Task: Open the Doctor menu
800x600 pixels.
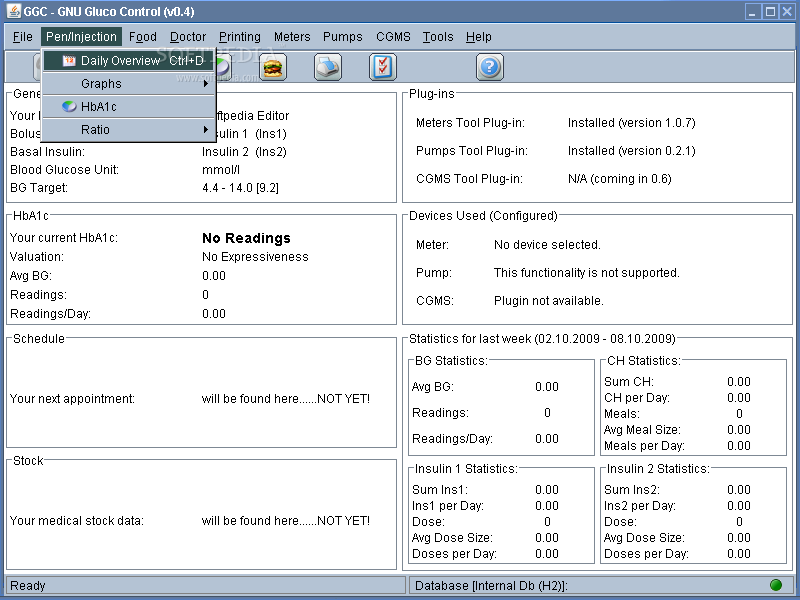Action: coord(188,37)
